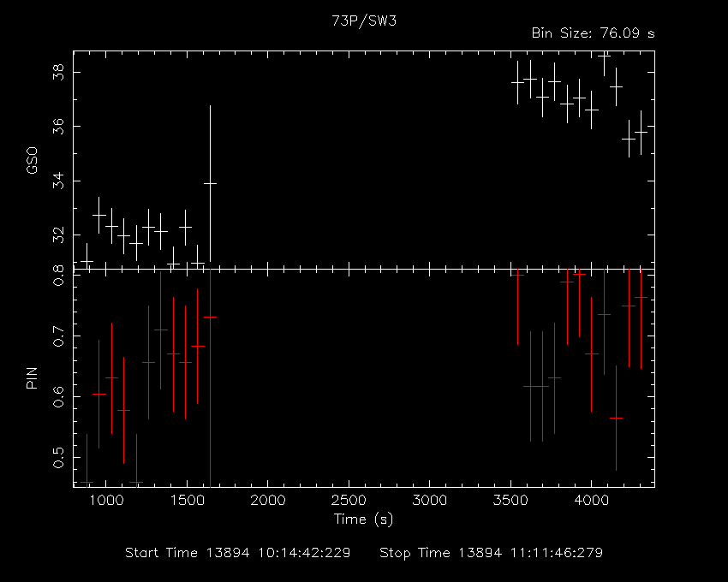728x582 pixels.
Task: Click the 3000 x-axis tick label
Action: pos(429,501)
